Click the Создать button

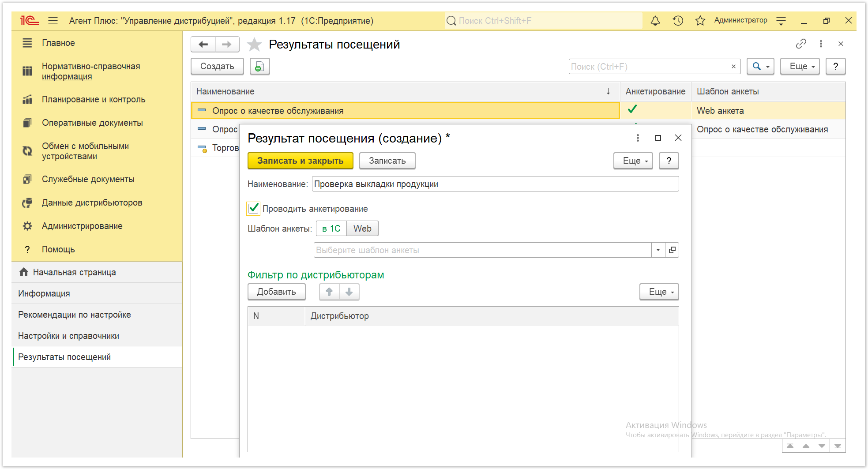217,66
